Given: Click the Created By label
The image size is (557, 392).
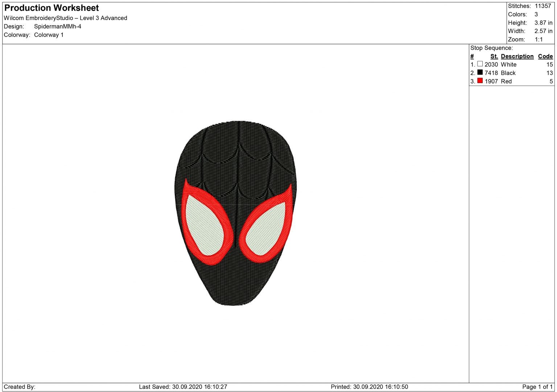Looking at the screenshot, I should click(x=20, y=387).
